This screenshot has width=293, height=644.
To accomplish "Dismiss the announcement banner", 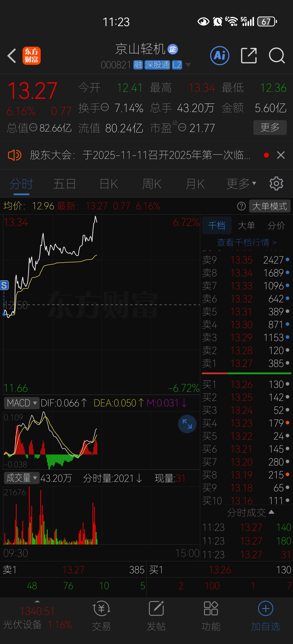I will 281,155.
